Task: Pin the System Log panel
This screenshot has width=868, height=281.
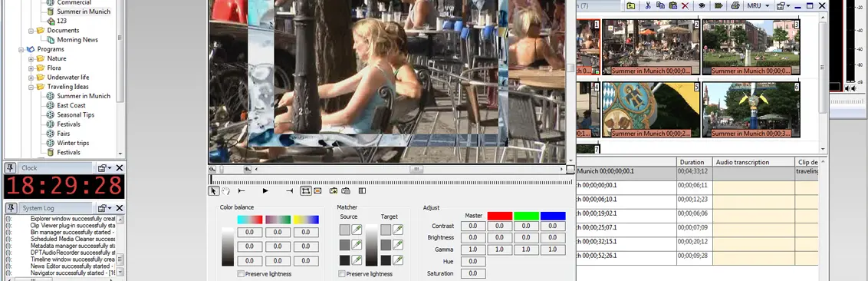Action: 11,208
